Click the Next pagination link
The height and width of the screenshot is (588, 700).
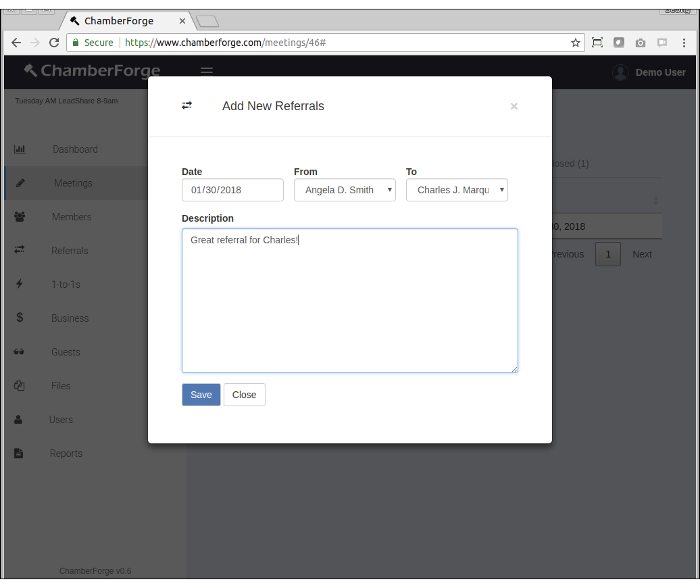[641, 254]
